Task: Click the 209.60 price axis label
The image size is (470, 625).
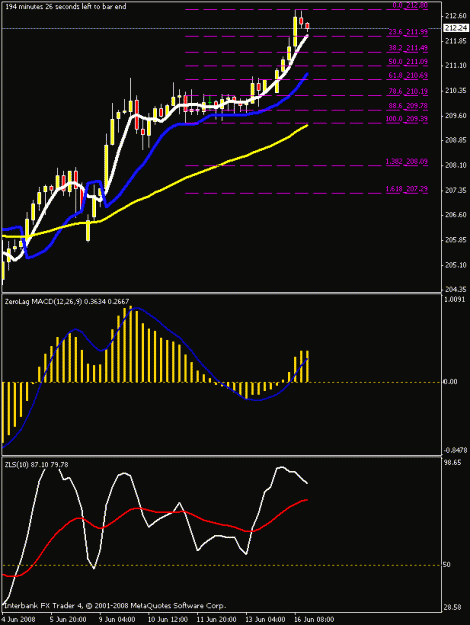Action: pos(456,116)
